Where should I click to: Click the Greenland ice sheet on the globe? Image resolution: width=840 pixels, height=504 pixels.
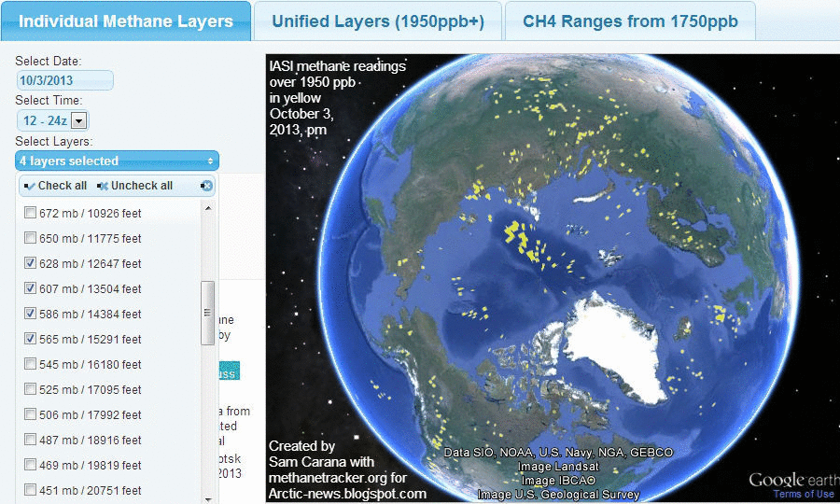616,348
